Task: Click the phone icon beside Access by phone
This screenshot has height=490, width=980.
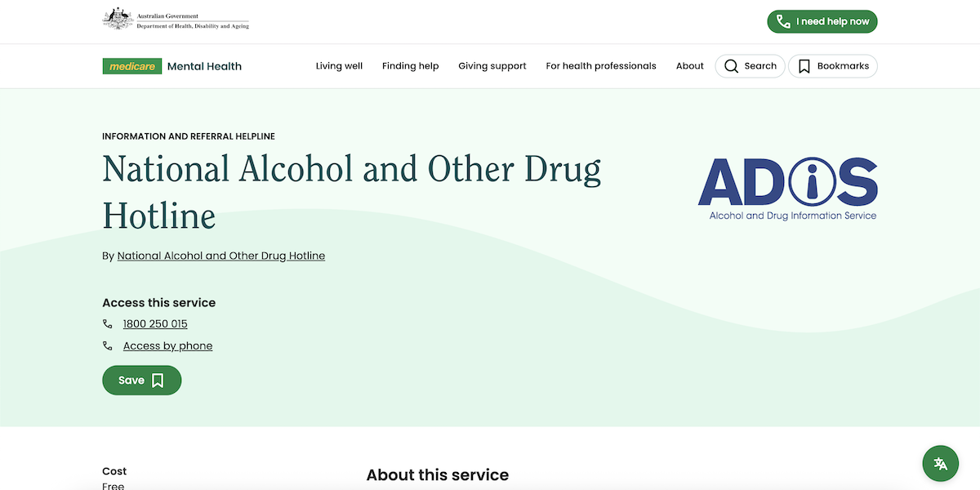Action: click(107, 345)
